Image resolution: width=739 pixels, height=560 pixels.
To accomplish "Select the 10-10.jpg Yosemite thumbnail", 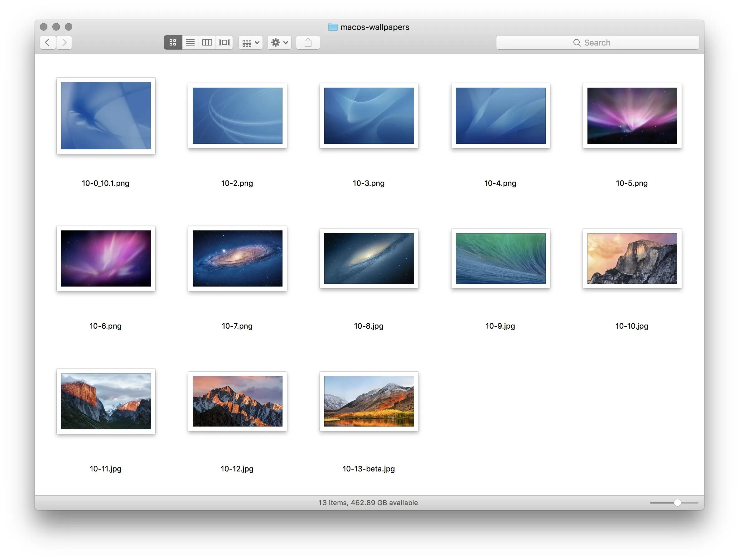I will click(632, 258).
